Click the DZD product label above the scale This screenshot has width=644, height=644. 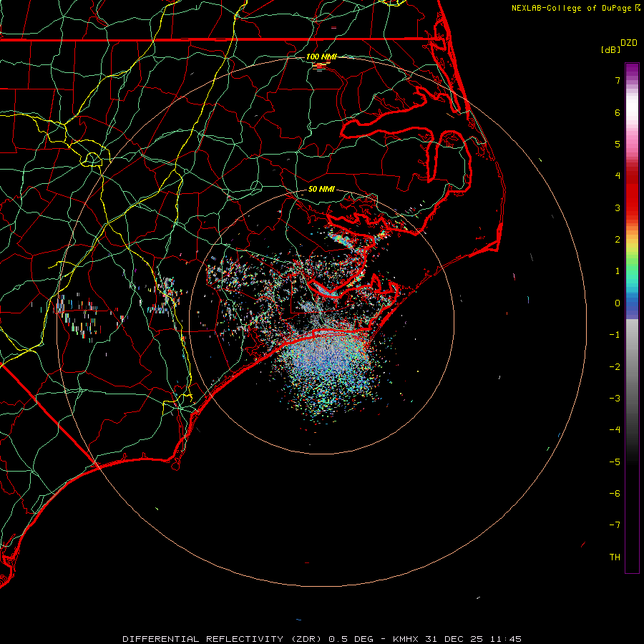tap(628, 43)
